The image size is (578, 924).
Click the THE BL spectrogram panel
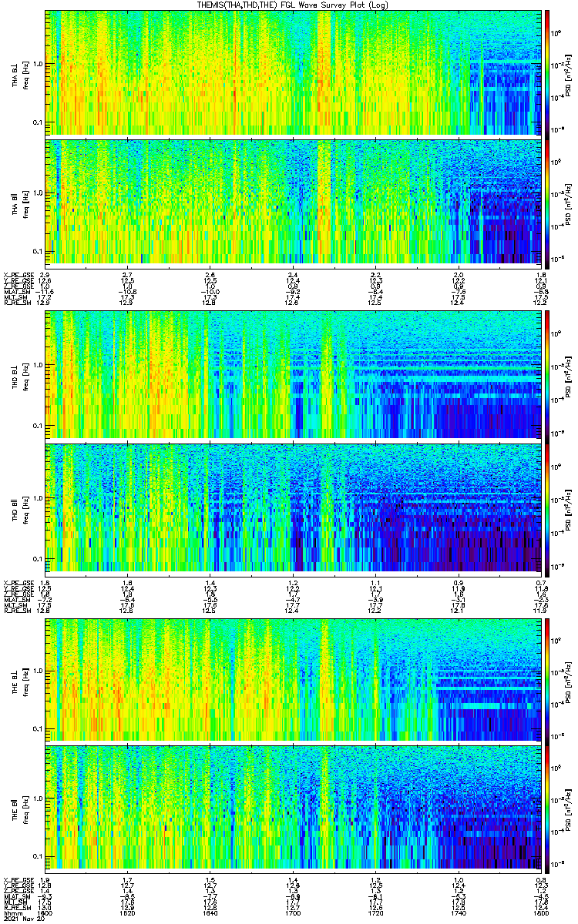pos(294,678)
